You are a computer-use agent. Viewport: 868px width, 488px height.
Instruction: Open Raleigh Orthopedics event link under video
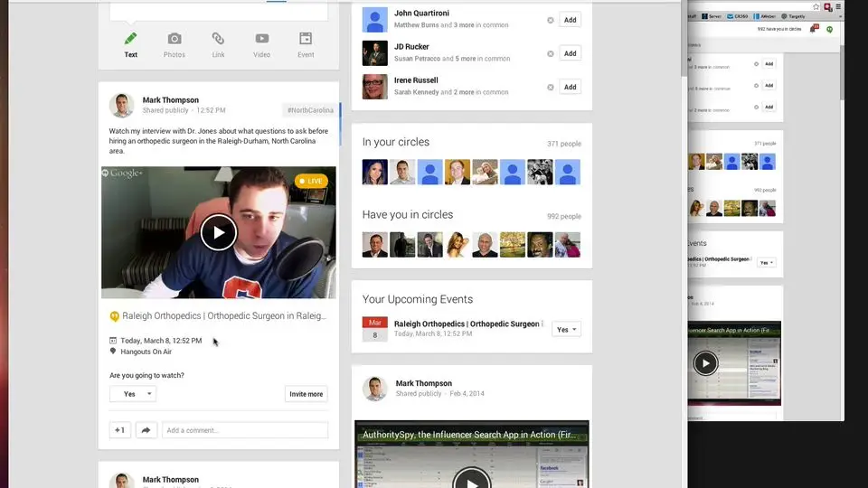223,316
